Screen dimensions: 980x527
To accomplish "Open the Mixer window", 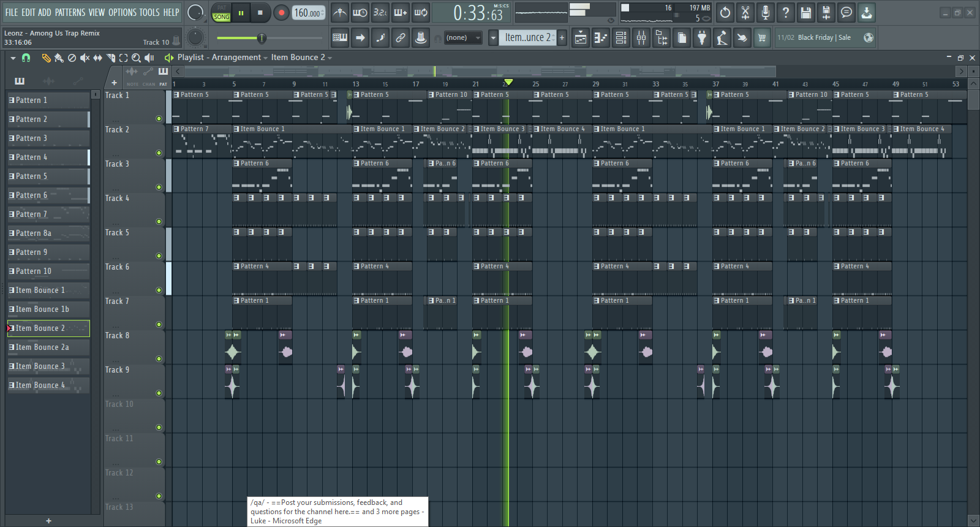I will point(641,38).
